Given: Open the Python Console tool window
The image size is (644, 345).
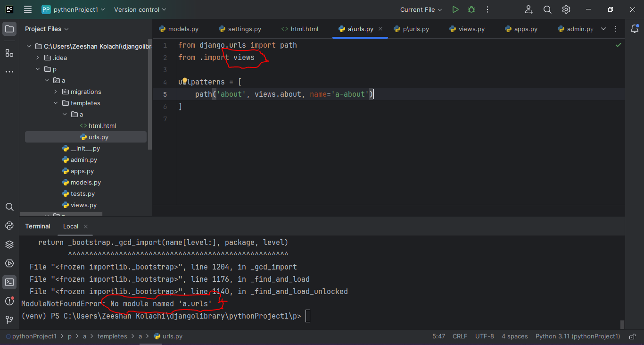Looking at the screenshot, I should [x=9, y=226].
